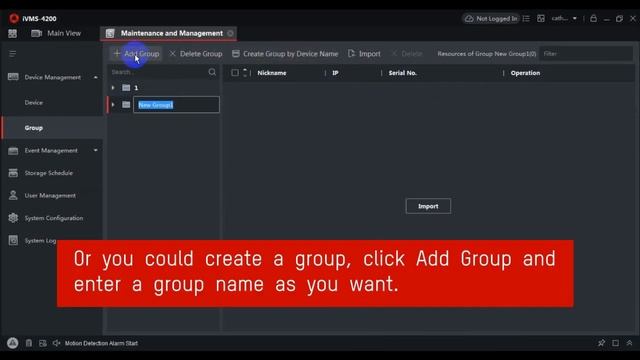Select Device in the sidebar
This screenshot has height=360, width=640.
(x=33, y=102)
